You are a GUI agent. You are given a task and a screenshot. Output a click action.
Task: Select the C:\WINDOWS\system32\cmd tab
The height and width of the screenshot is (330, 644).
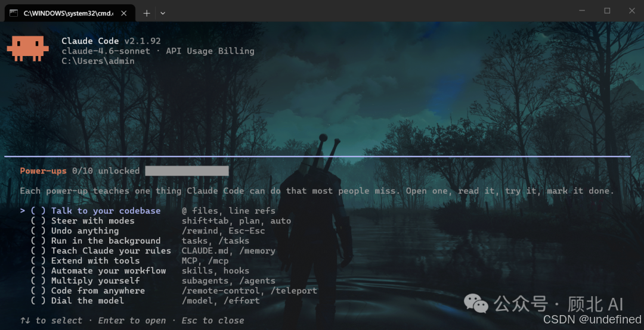coord(70,13)
